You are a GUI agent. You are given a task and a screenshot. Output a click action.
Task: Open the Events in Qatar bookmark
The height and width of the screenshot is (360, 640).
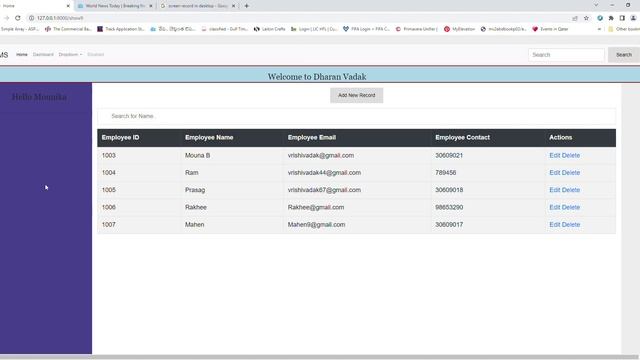tap(550, 29)
